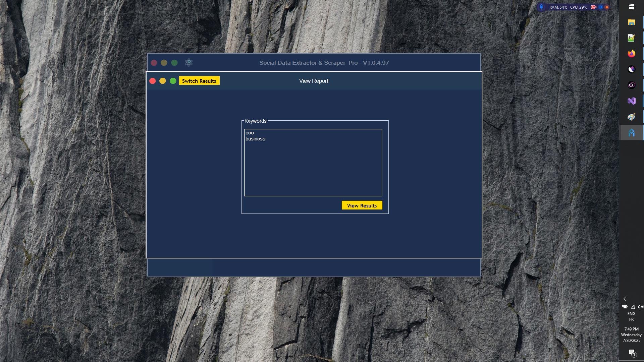Screen dimensions: 644x362
Task: Open alerts via the orange bell tray icon
Action: (x=607, y=7)
